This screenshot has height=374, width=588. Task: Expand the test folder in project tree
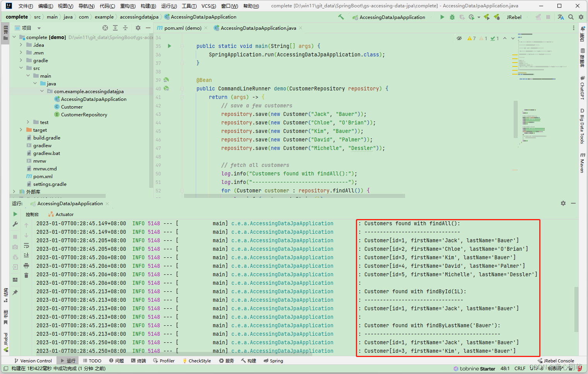(28, 122)
